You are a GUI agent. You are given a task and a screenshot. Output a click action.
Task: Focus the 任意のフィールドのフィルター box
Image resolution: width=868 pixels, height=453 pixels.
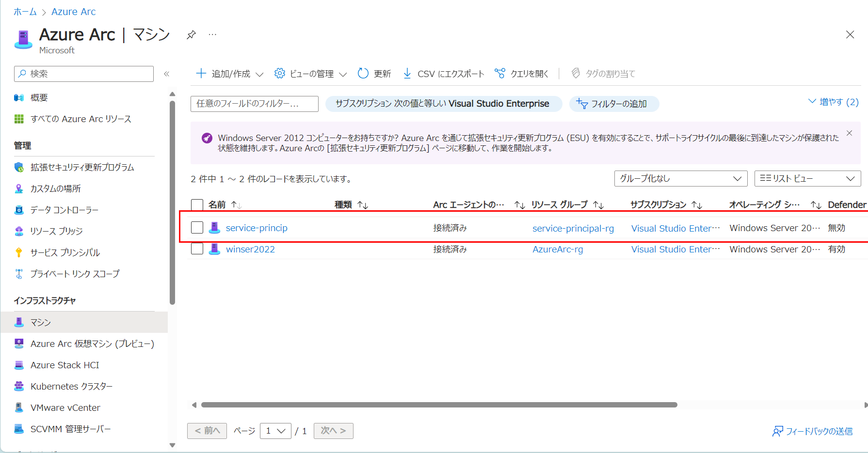pos(254,104)
